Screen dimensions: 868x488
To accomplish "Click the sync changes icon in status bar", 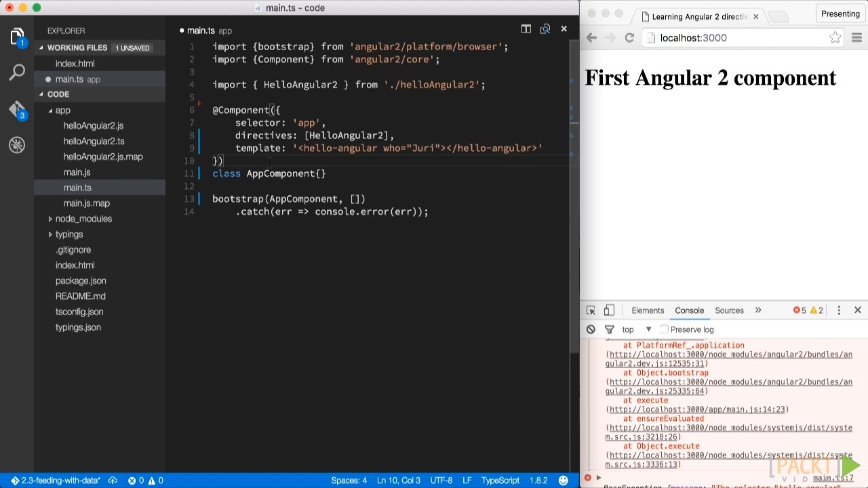I will point(113,481).
